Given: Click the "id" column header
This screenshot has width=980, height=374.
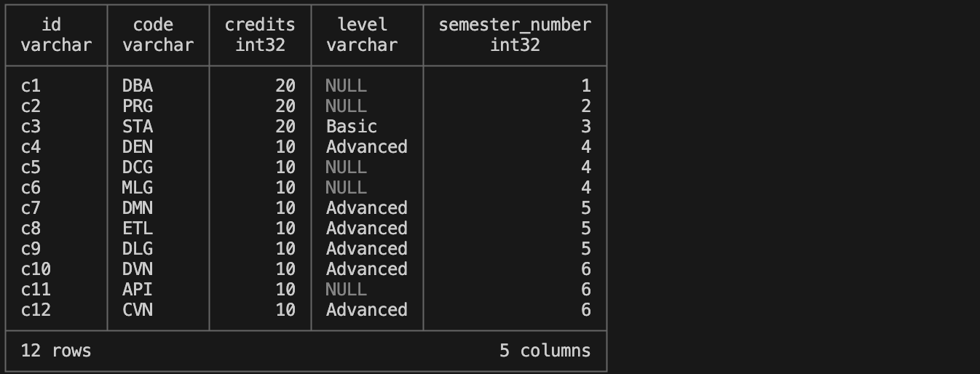Looking at the screenshot, I should tap(51, 25).
